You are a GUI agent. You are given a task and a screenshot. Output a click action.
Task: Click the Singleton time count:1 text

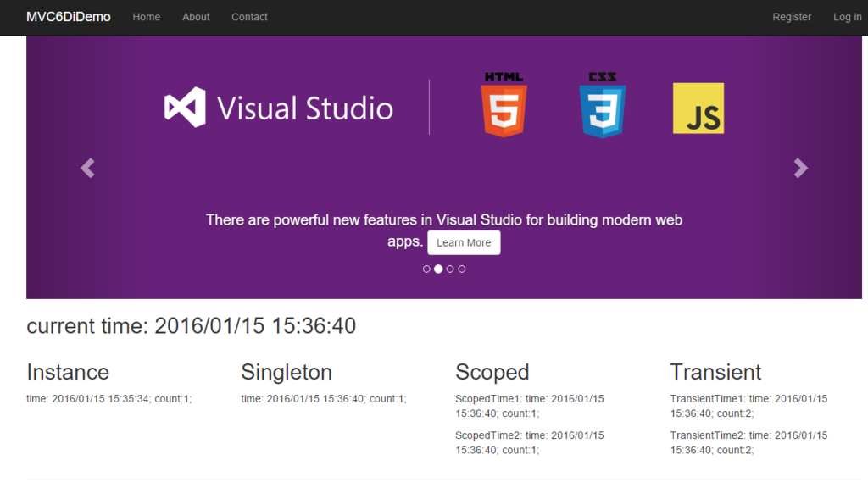coord(324,399)
